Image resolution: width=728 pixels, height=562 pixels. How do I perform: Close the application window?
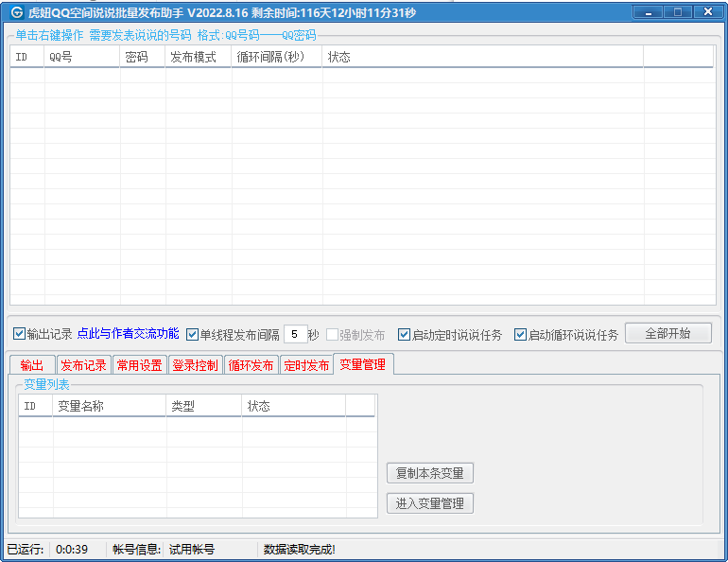point(707,12)
